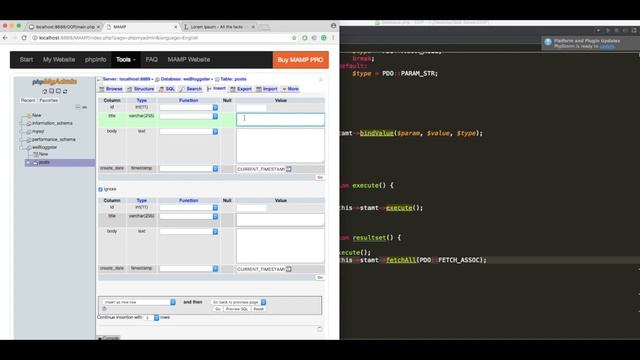Screen dimensions: 640x360
Task: Open calendar picker beside second CURRENT_TIMESTAMP value
Action: (289, 269)
